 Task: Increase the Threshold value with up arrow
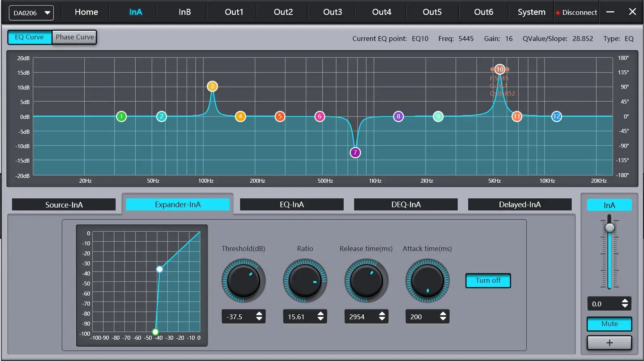pyautogui.click(x=259, y=314)
